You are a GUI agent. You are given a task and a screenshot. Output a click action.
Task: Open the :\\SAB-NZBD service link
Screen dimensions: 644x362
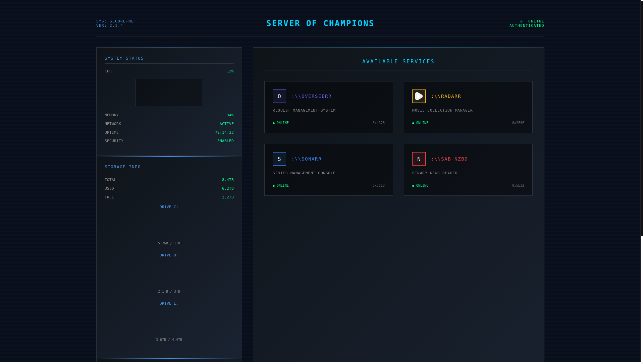[449, 159]
